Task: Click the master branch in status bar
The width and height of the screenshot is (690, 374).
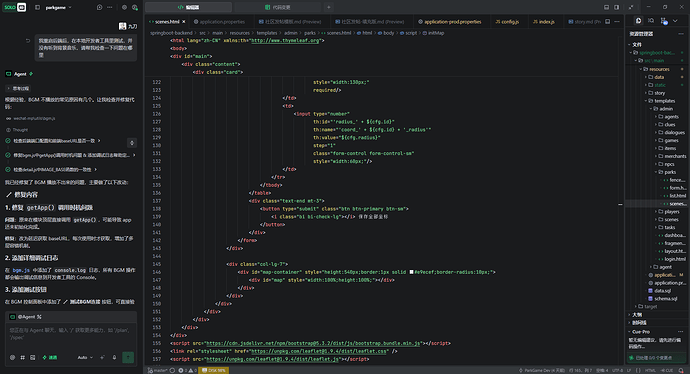Action: 158,370
